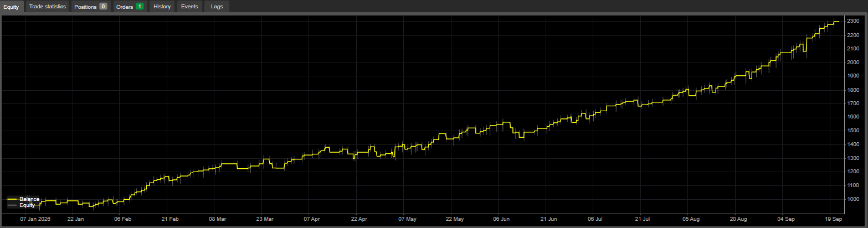The width and height of the screenshot is (868, 228).
Task: Click the 1700 value on the axis
Action: tap(853, 103)
